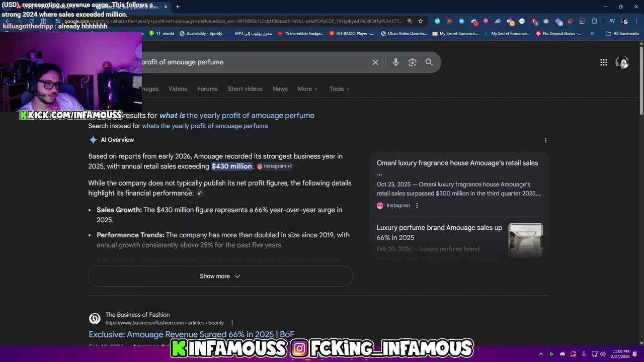Image resolution: width=644 pixels, height=362 pixels.
Task: Open a new browser tab
Action: pyautogui.click(x=178, y=7)
